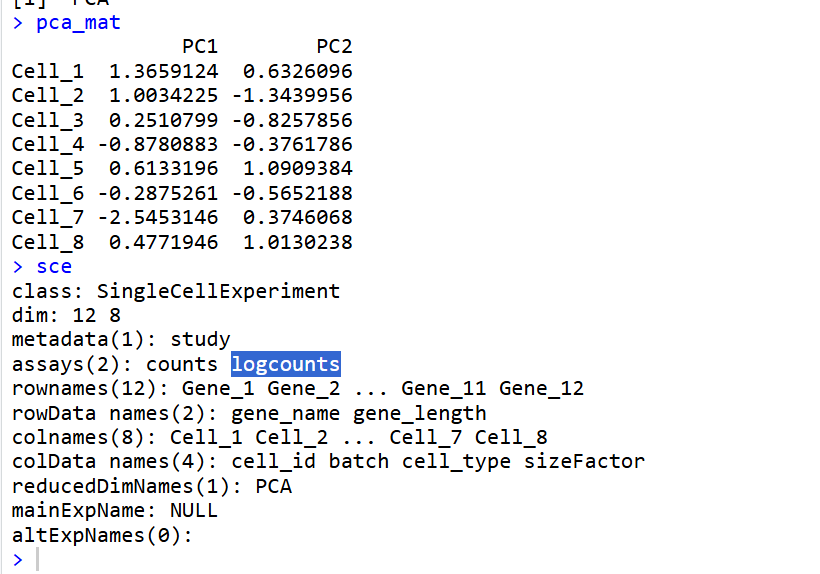Click the highlighted logcounts text
This screenshot has height=574, width=820.
tap(286, 364)
